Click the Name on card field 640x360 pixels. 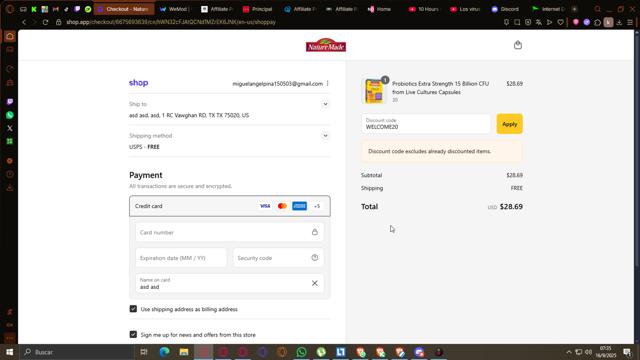(x=230, y=283)
